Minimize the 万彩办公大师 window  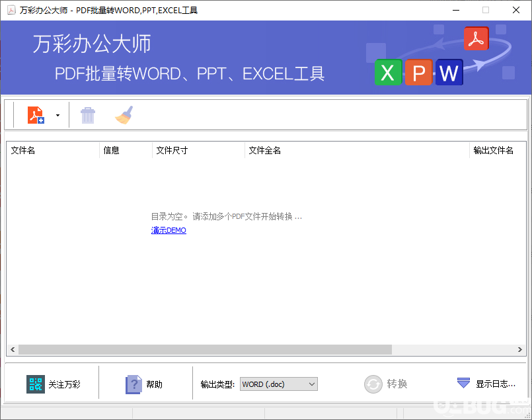pyautogui.click(x=456, y=10)
